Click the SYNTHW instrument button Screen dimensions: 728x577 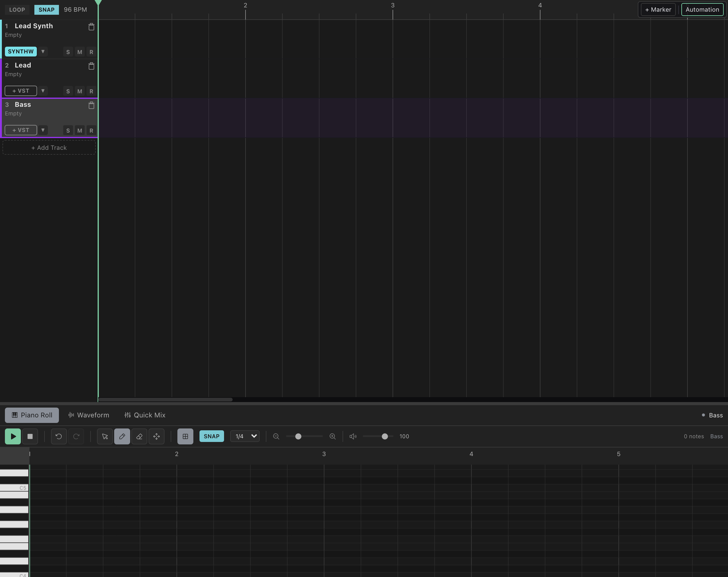(x=21, y=52)
